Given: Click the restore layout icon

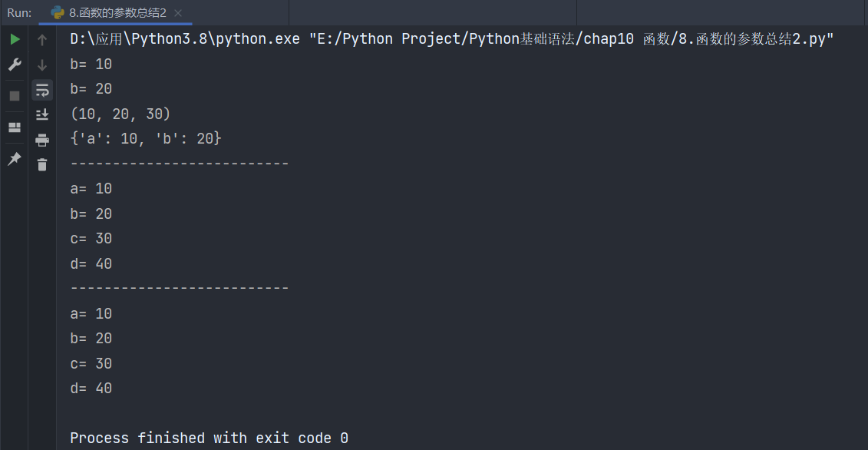Looking at the screenshot, I should point(15,127).
